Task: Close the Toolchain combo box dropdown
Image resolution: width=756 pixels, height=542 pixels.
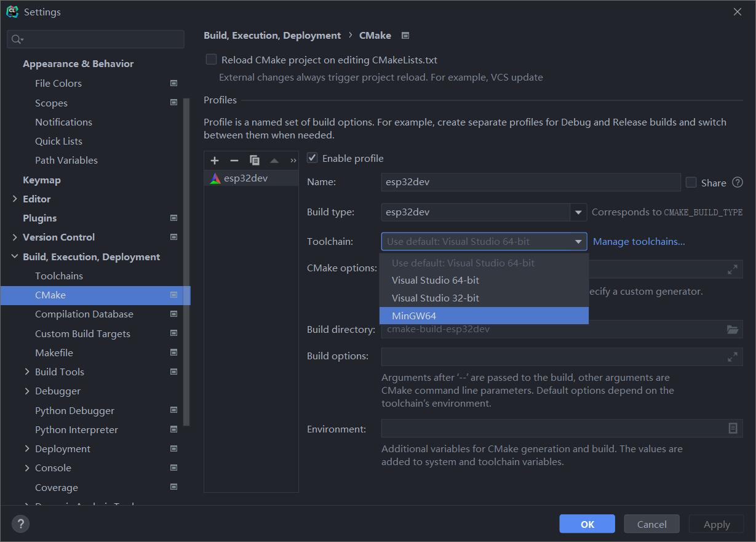Action: click(578, 242)
